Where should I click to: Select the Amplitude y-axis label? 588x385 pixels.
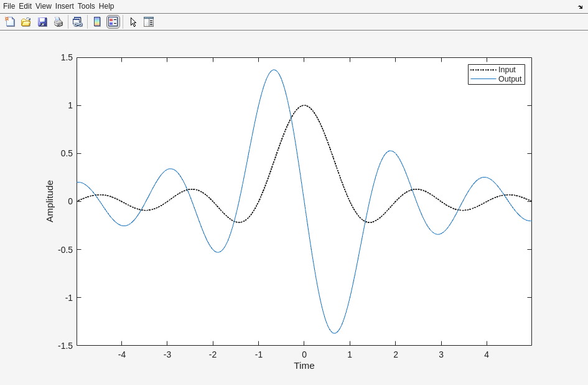[x=50, y=201]
